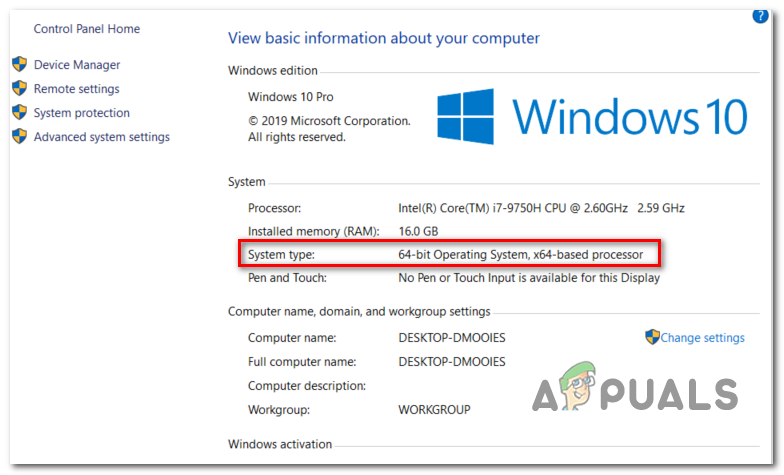
Task: Select the Full computer name value DESKTOP-DMOOIES
Action: [x=452, y=362]
